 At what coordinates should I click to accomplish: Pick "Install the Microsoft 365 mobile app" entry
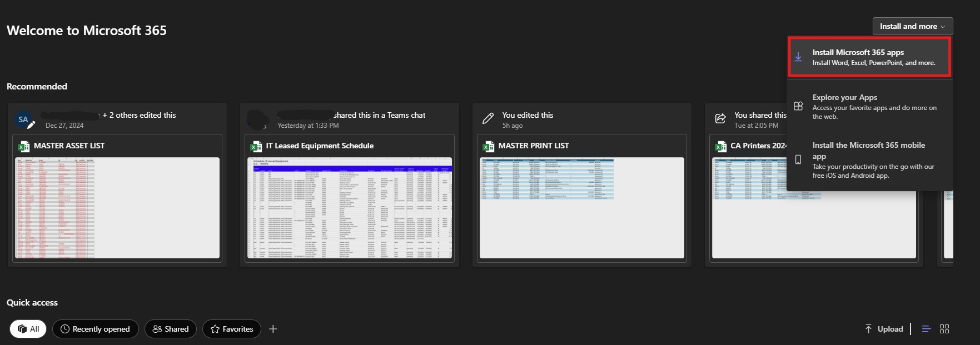pos(869,159)
